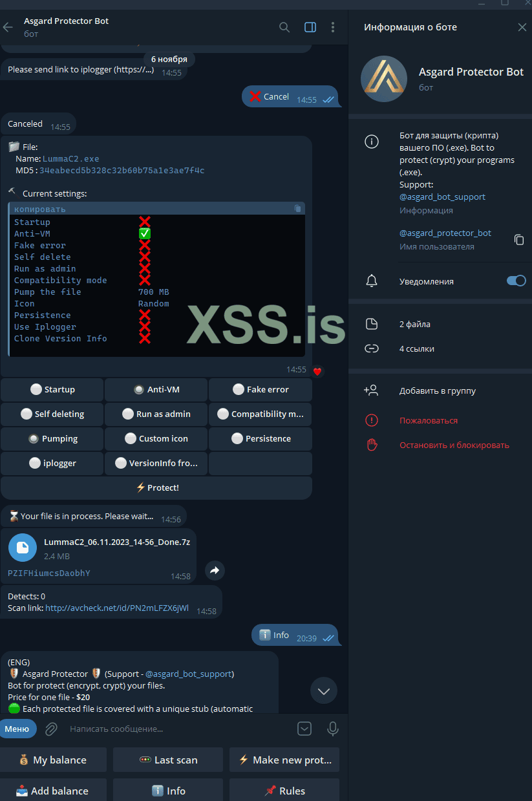This screenshot has height=801, width=532.
Task: Click the Make new protect keyboard button
Action: [284, 760]
